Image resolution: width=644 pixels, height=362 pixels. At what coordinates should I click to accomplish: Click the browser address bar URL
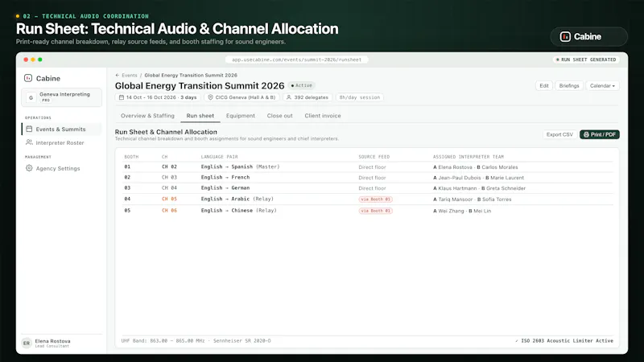pos(296,60)
